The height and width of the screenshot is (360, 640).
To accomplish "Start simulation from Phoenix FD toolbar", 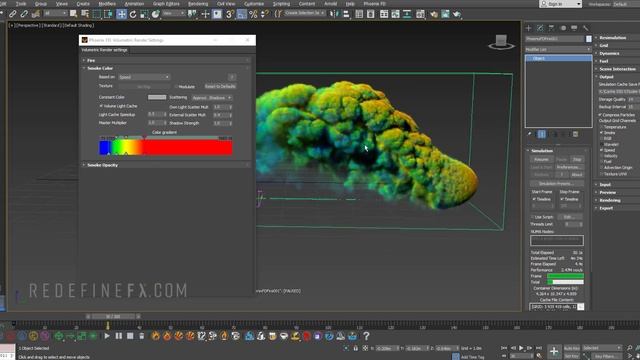I will point(107,336).
